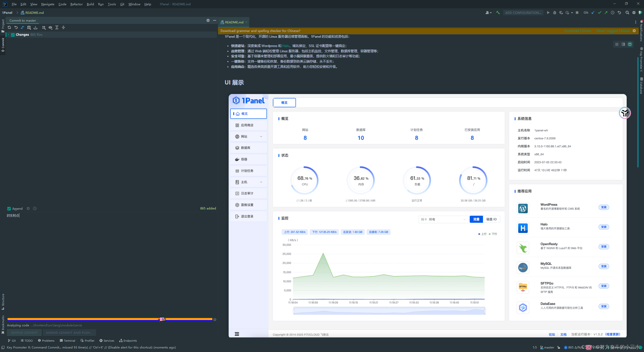Refresh changes in the commit panel toolbar
The height and width of the screenshot is (352, 644).
(9, 27)
